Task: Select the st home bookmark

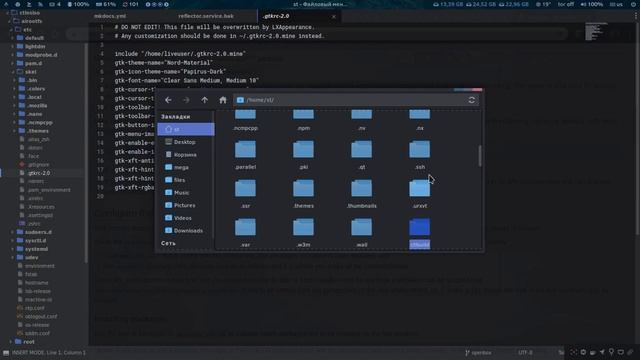Action: tap(186, 129)
